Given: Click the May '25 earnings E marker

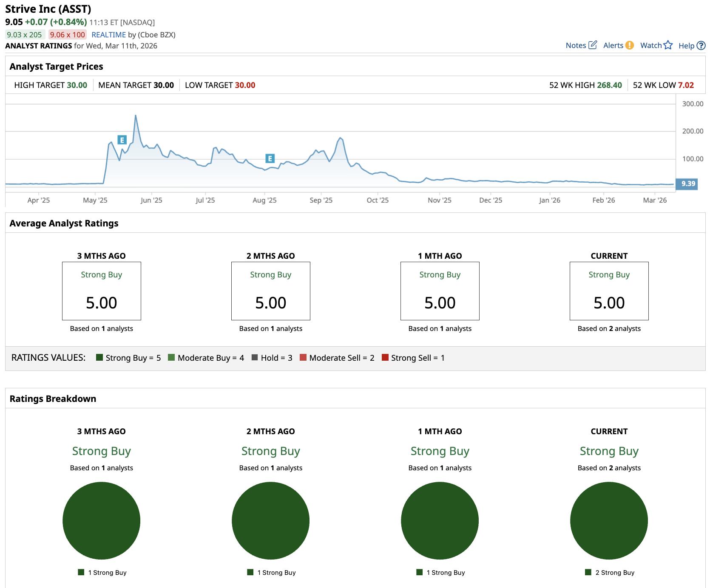Looking at the screenshot, I should (122, 140).
